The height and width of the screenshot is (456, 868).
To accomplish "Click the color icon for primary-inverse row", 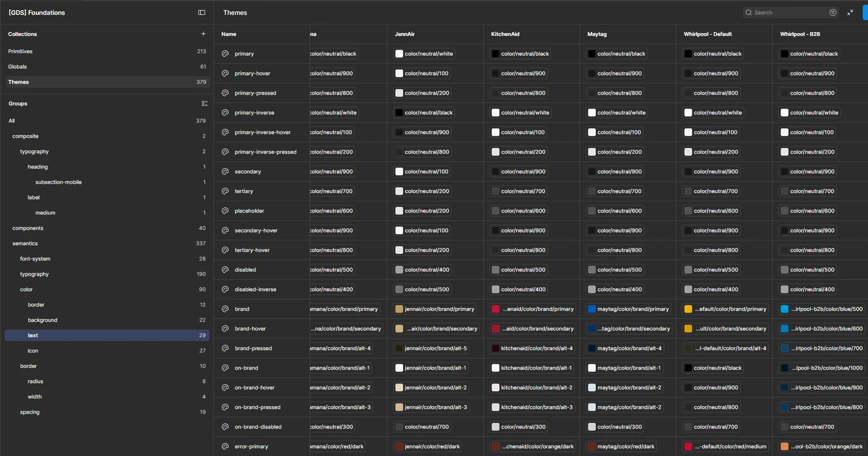I will coord(225,113).
